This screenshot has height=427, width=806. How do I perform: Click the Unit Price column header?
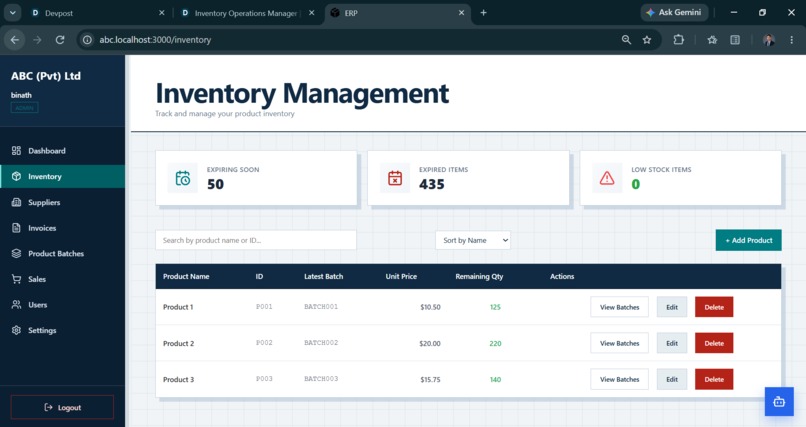point(401,276)
